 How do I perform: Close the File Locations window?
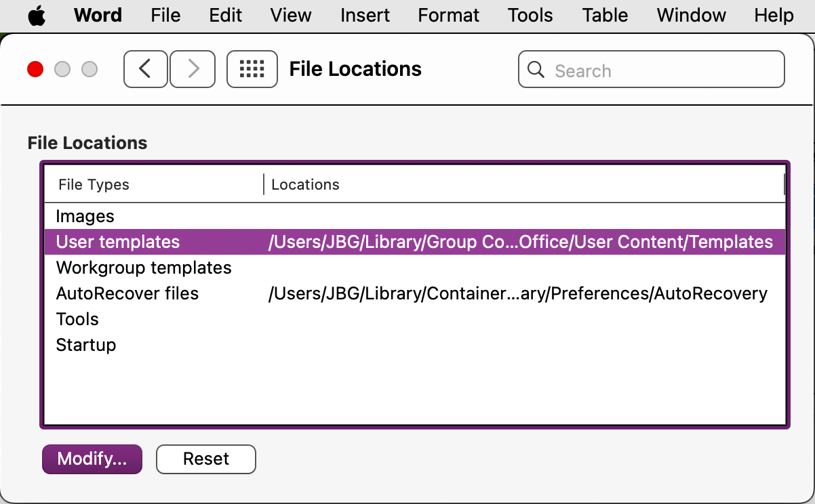35,69
